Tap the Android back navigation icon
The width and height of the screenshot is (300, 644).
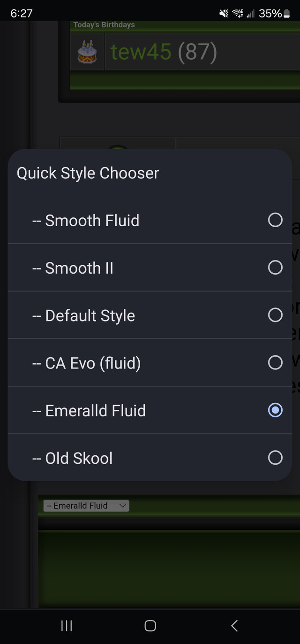coord(234,625)
